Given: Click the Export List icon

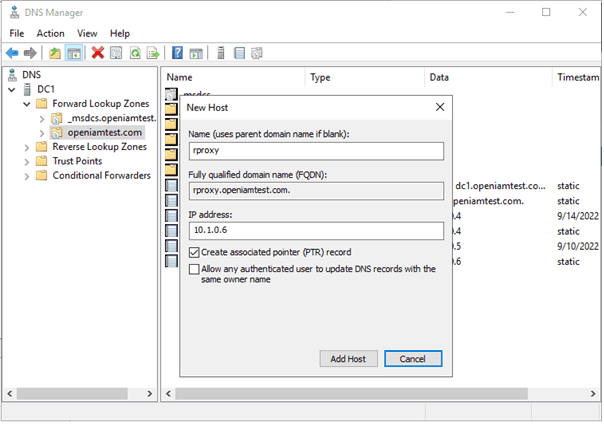Looking at the screenshot, I should [x=153, y=53].
